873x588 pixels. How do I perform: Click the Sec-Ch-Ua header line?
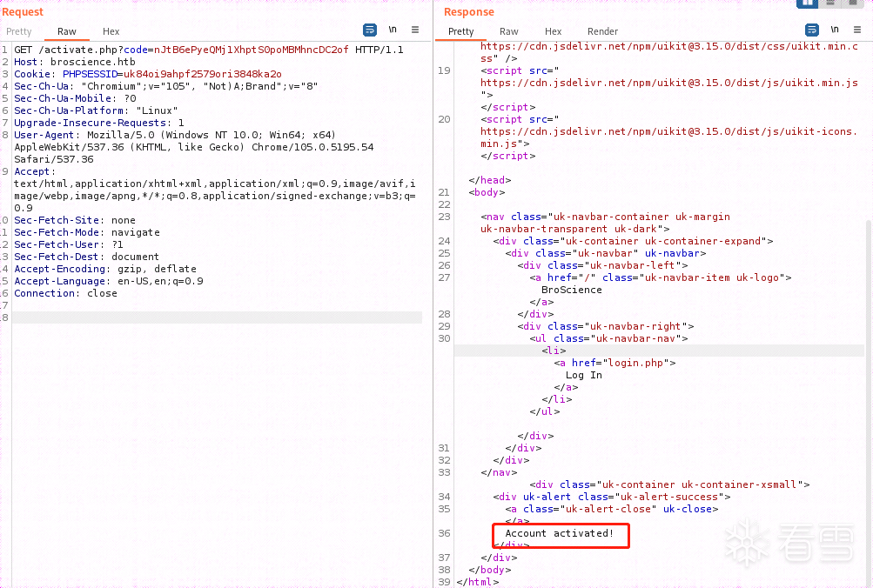[x=166, y=86]
